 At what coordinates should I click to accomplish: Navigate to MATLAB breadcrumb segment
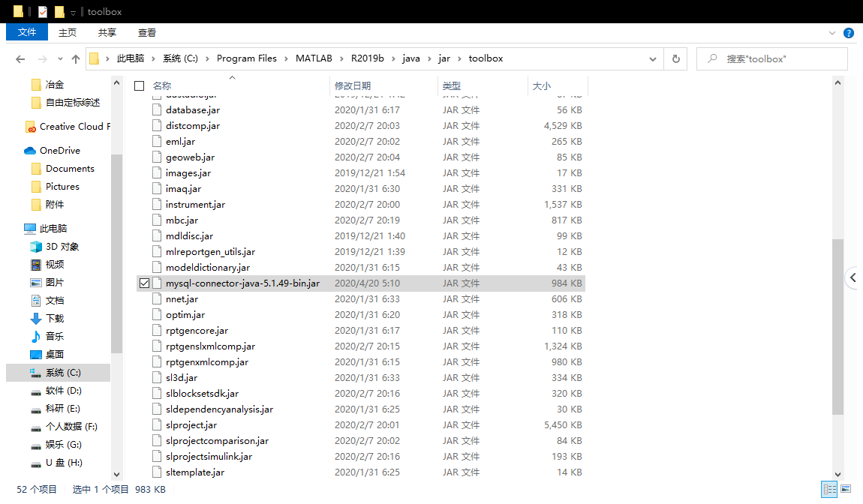coord(314,58)
